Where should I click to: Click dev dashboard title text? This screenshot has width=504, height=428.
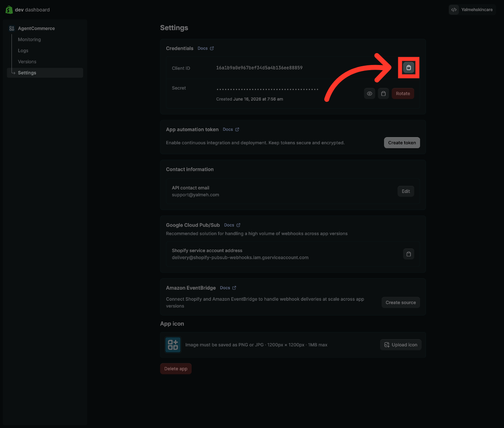pos(32,10)
